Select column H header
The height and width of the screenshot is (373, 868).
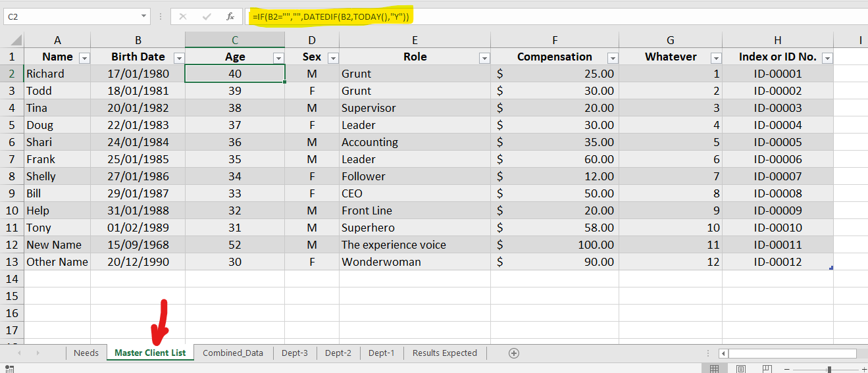click(778, 40)
